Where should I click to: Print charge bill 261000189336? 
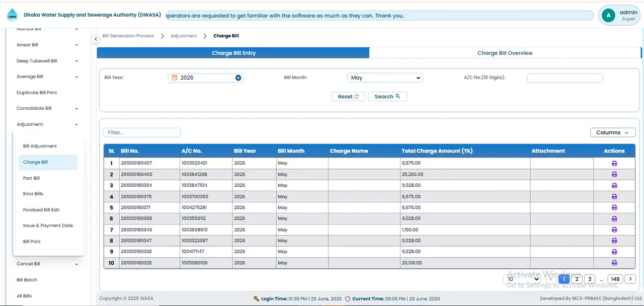pyautogui.click(x=614, y=252)
